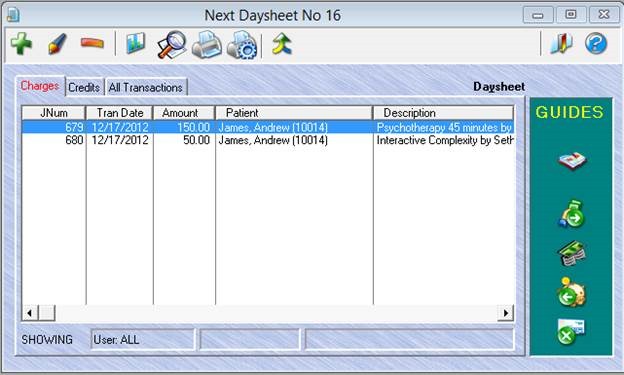
Task: Select row JNum 680 Interactive Complexity
Action: (268, 140)
